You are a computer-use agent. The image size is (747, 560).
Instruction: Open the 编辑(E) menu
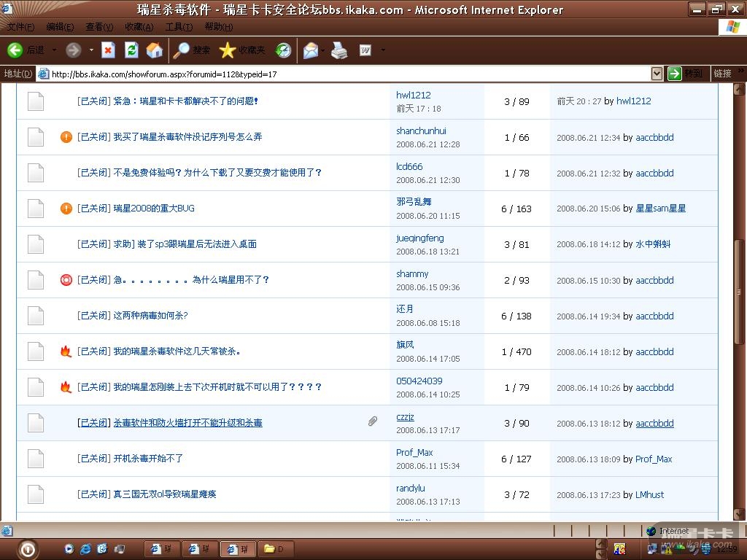[x=60, y=27]
